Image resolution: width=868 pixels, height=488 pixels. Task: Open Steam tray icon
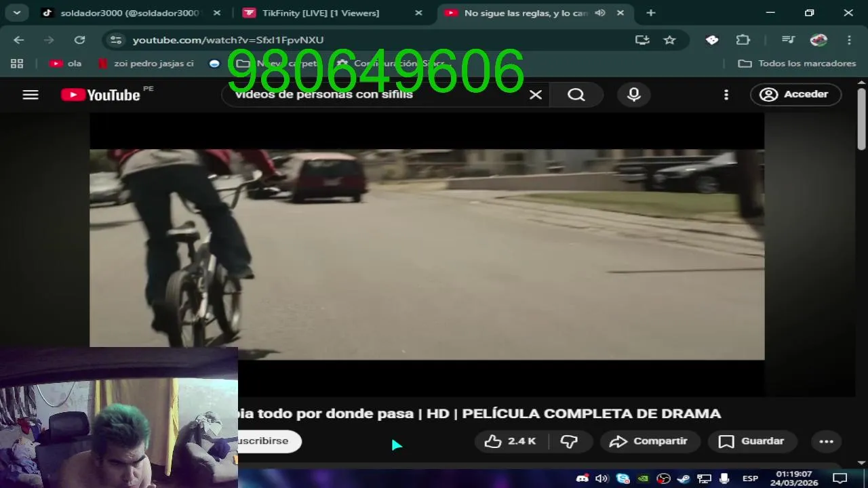point(684,479)
